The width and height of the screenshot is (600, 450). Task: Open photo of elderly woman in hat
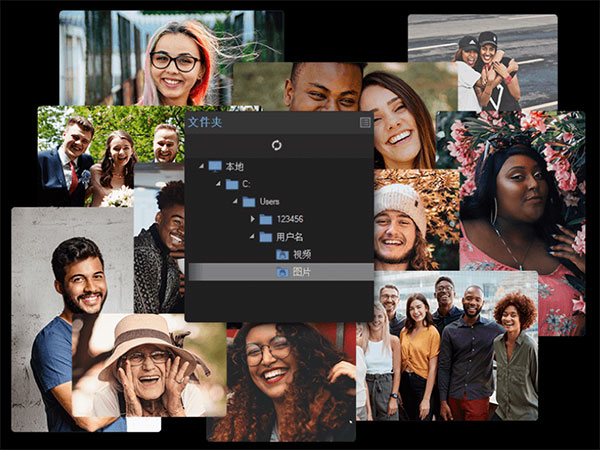click(x=149, y=365)
